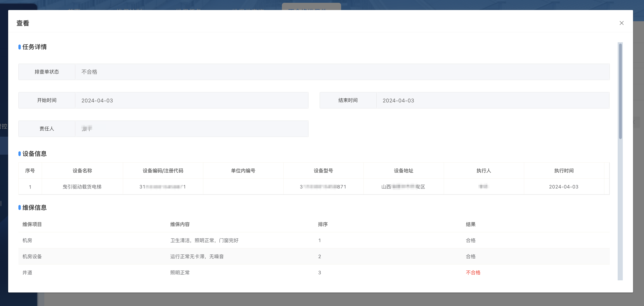Select the 曳引驱动载货电梯 device cell
The image size is (644, 306).
click(x=82, y=187)
